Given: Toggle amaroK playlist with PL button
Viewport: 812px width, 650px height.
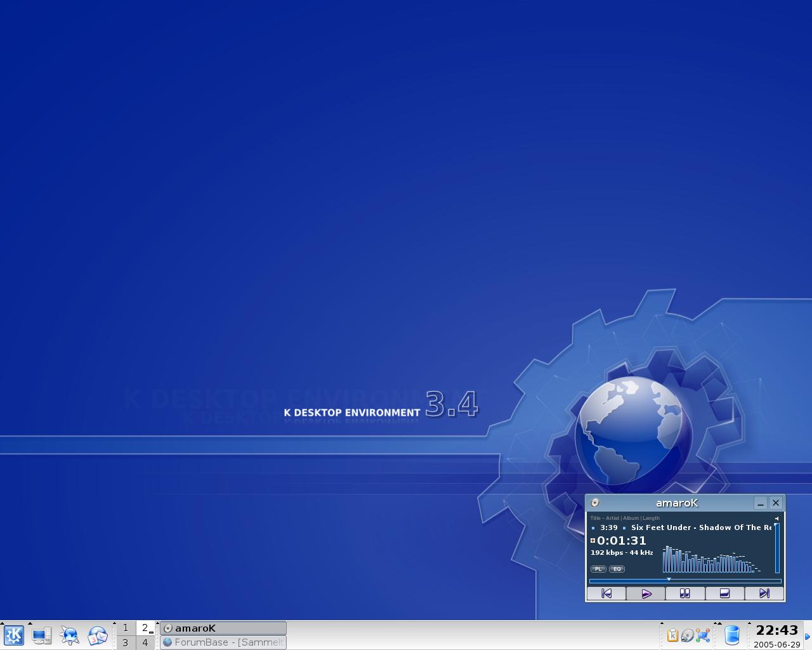Looking at the screenshot, I should [x=598, y=569].
